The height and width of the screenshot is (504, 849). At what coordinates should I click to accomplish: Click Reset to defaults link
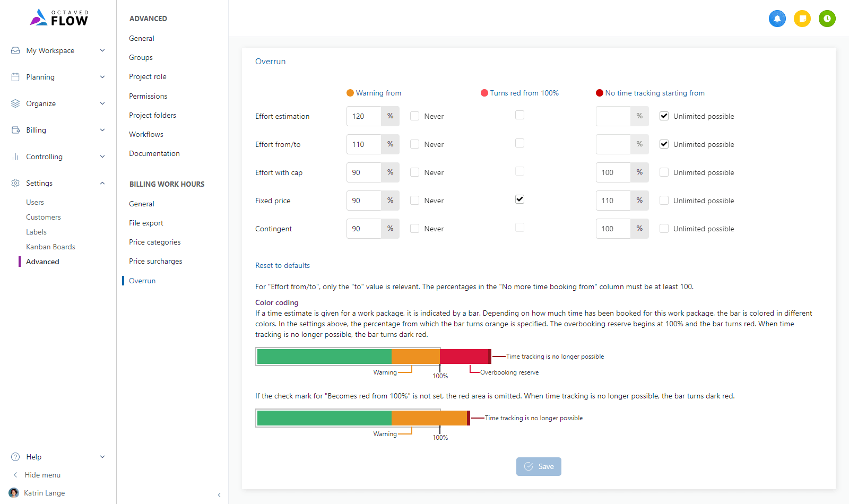click(282, 265)
